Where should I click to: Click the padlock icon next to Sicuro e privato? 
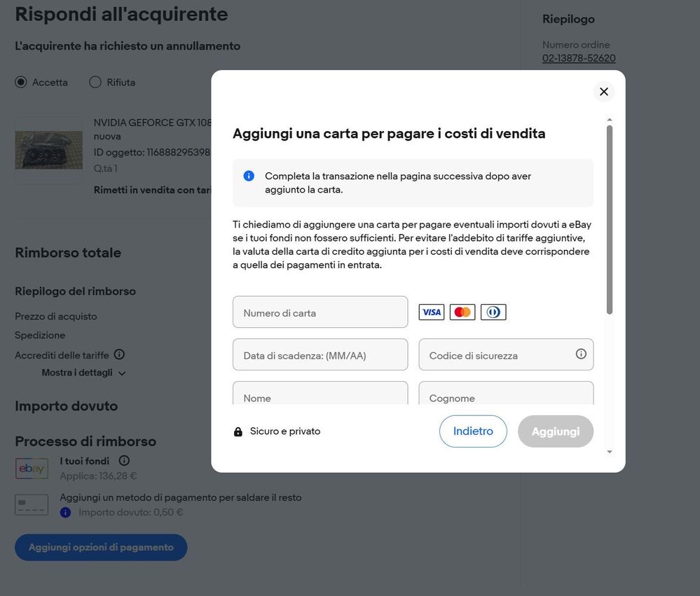(238, 431)
